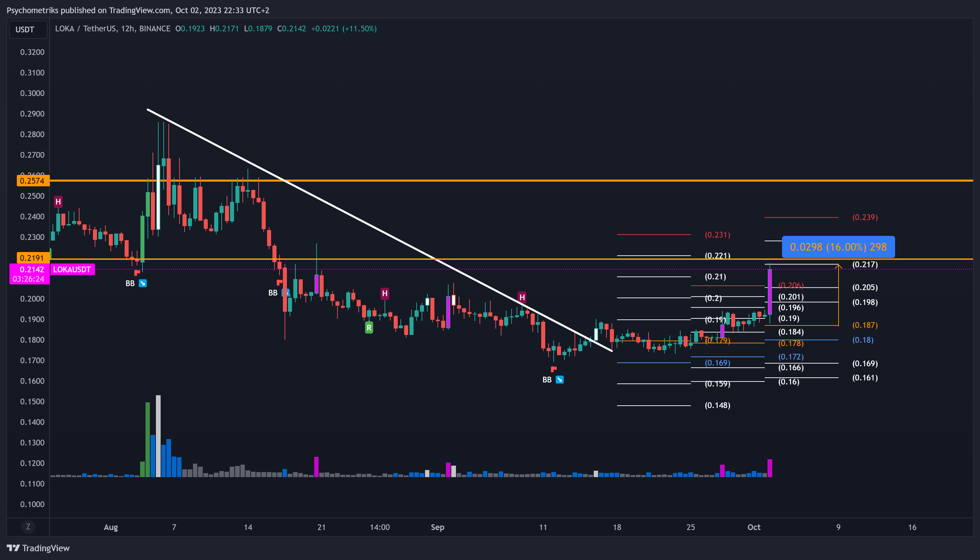Select the (0.205) level label
The height and width of the screenshot is (560, 980).
865,287
